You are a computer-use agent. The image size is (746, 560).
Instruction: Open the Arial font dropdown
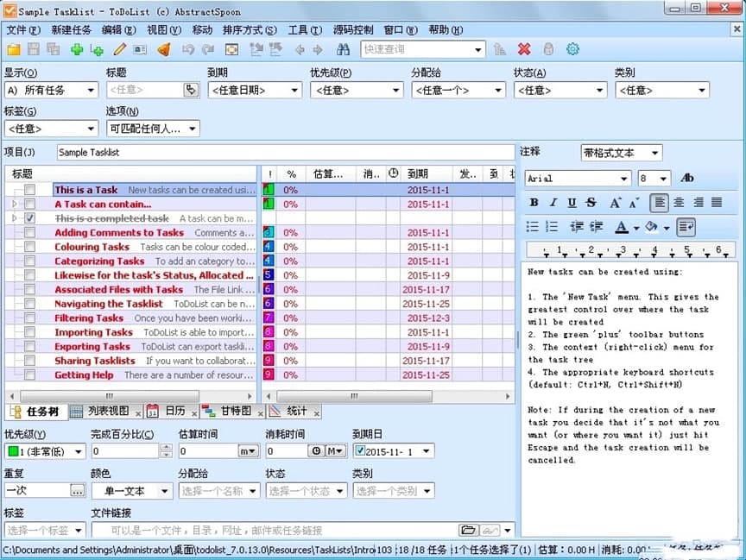624,179
